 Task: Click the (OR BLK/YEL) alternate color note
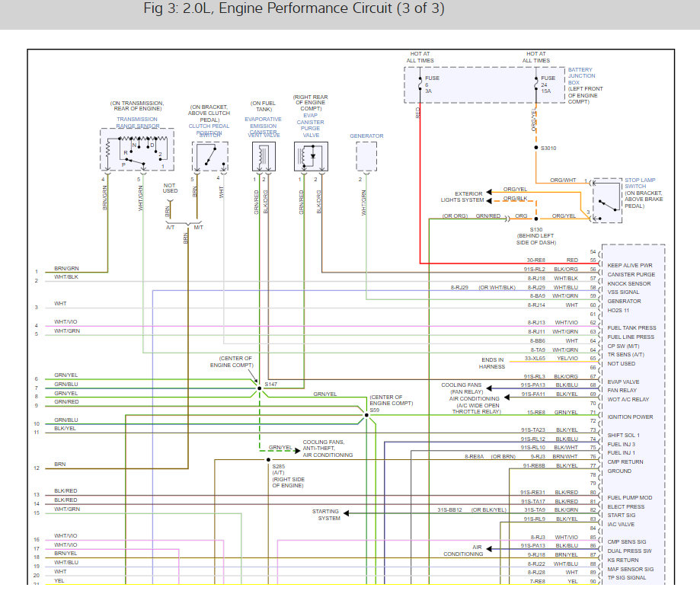click(488, 509)
